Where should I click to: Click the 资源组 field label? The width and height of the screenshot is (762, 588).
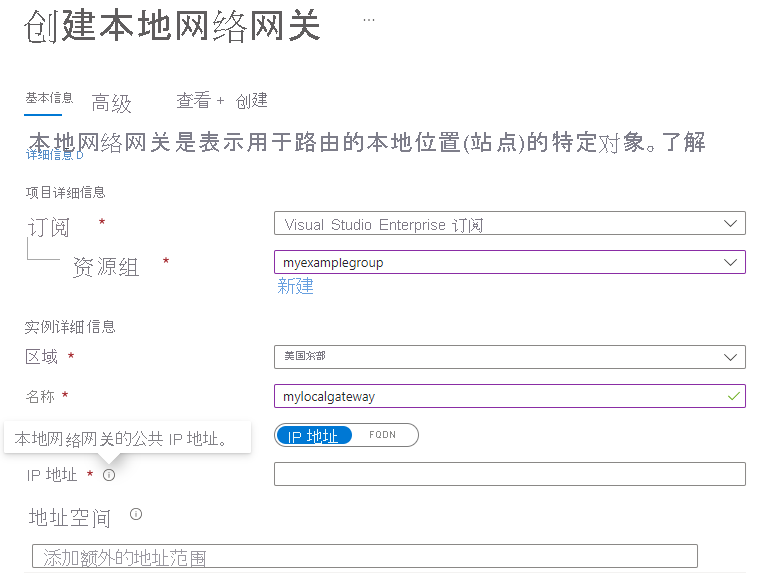[x=106, y=267]
